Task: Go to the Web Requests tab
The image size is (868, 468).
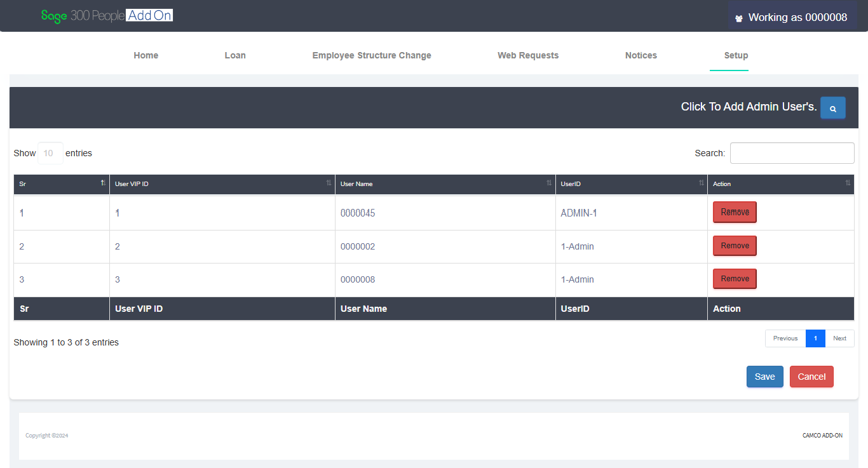Action: (x=528, y=55)
